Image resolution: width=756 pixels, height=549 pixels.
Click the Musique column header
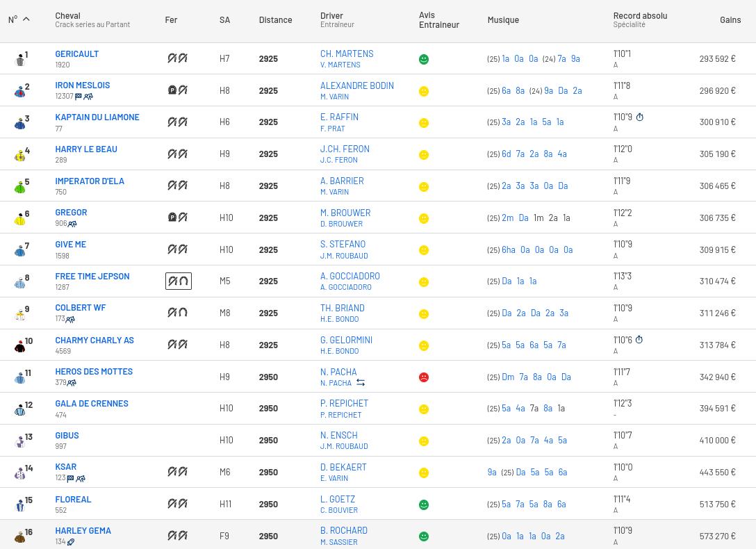503,19
